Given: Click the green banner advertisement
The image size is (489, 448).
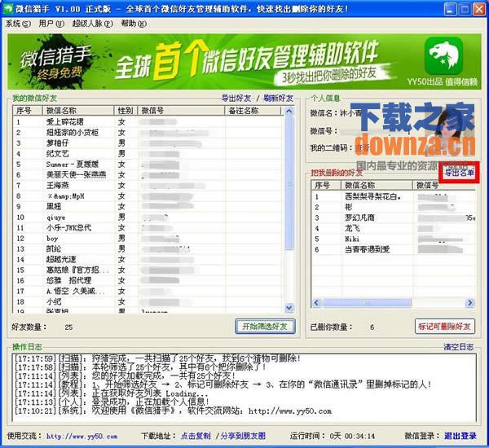Looking at the screenshot, I should pos(244,61).
